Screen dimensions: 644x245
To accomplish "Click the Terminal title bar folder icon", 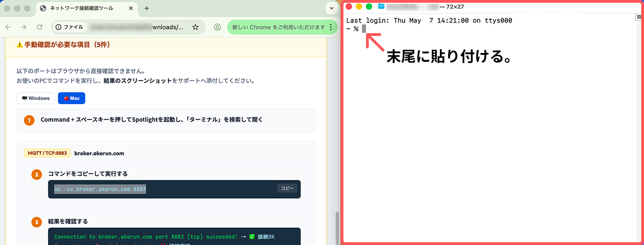I will (x=381, y=6).
